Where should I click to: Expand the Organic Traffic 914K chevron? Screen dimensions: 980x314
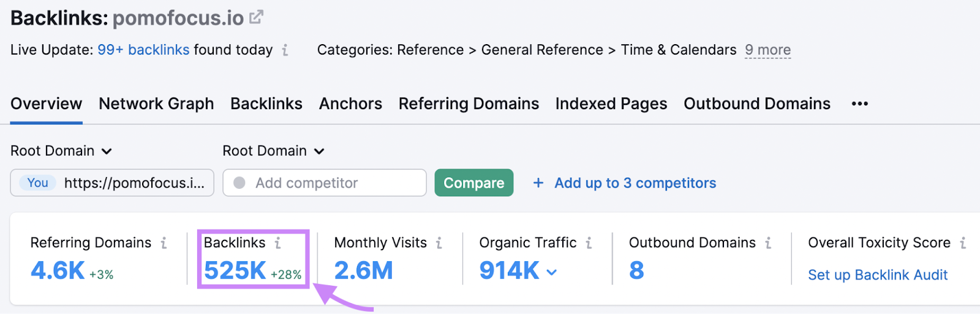pos(552,272)
